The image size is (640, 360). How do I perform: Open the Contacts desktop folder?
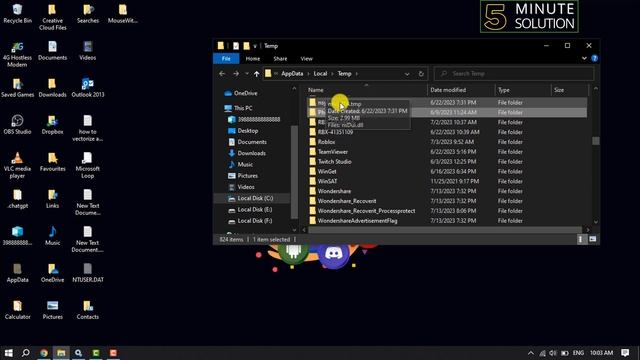coord(88,310)
